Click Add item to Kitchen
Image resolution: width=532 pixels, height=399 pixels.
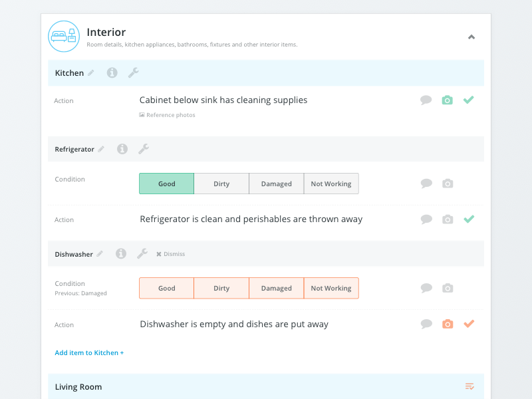[89, 352]
